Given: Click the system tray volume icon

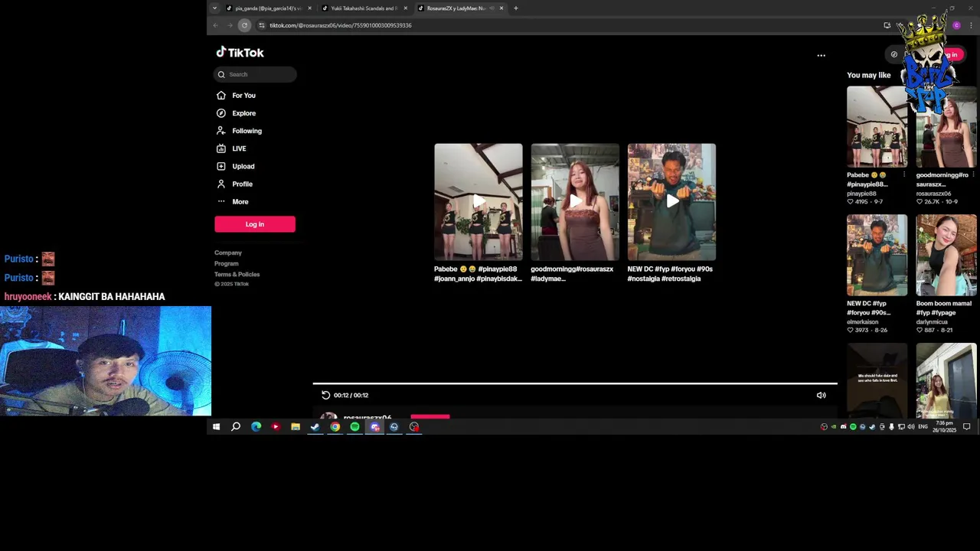Looking at the screenshot, I should click(x=910, y=427).
